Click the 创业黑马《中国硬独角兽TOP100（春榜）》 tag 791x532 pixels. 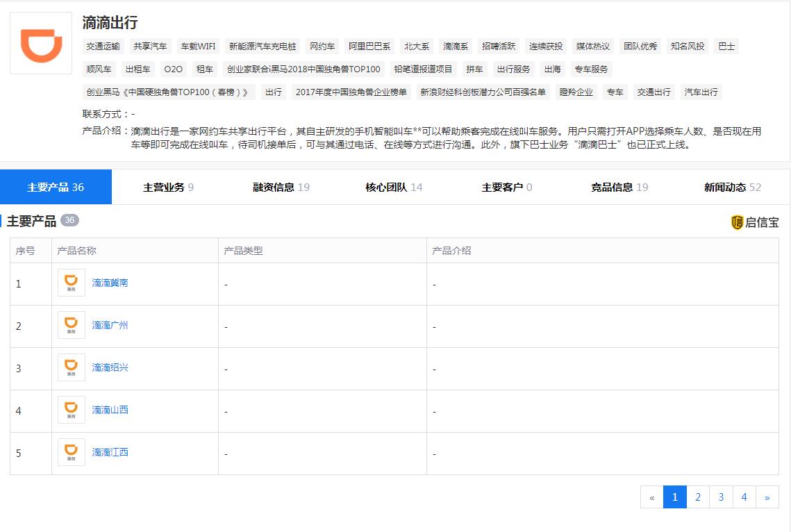point(169,92)
